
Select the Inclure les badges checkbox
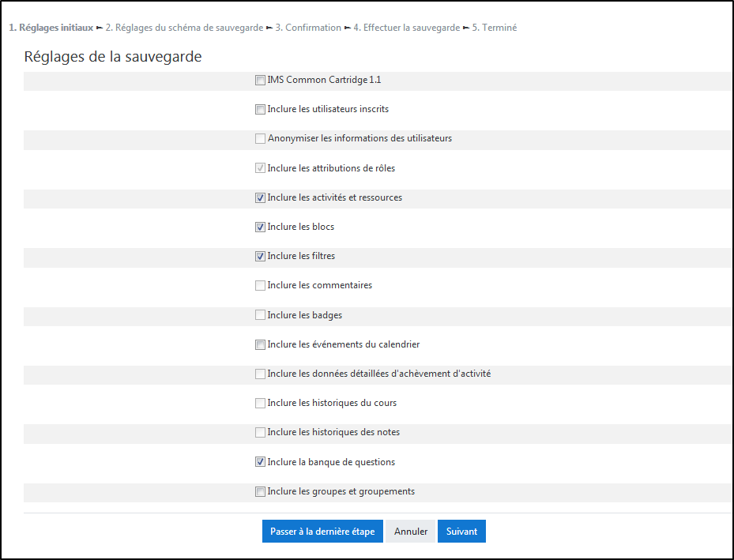tap(260, 316)
